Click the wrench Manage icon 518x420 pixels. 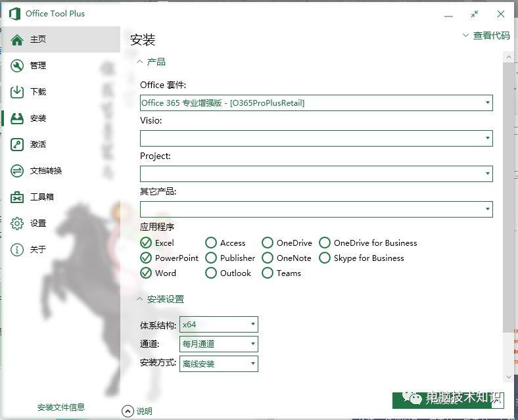click(x=17, y=66)
